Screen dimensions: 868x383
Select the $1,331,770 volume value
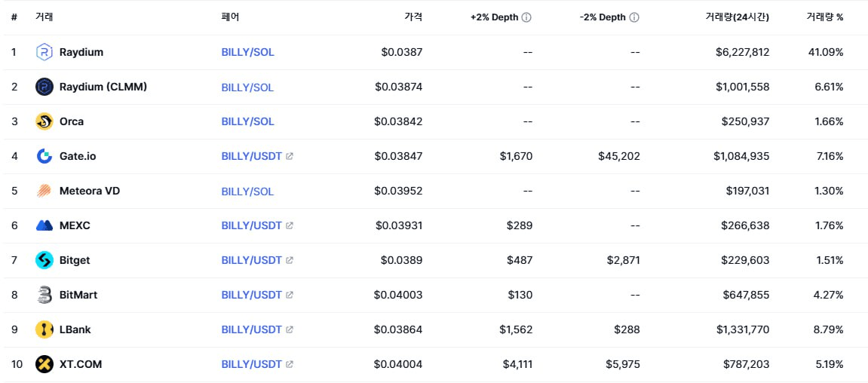click(742, 330)
